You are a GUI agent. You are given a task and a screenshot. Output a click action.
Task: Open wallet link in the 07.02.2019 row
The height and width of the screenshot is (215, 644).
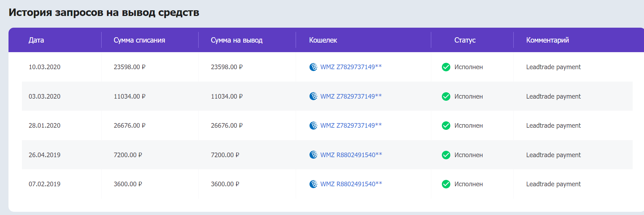[x=351, y=184]
